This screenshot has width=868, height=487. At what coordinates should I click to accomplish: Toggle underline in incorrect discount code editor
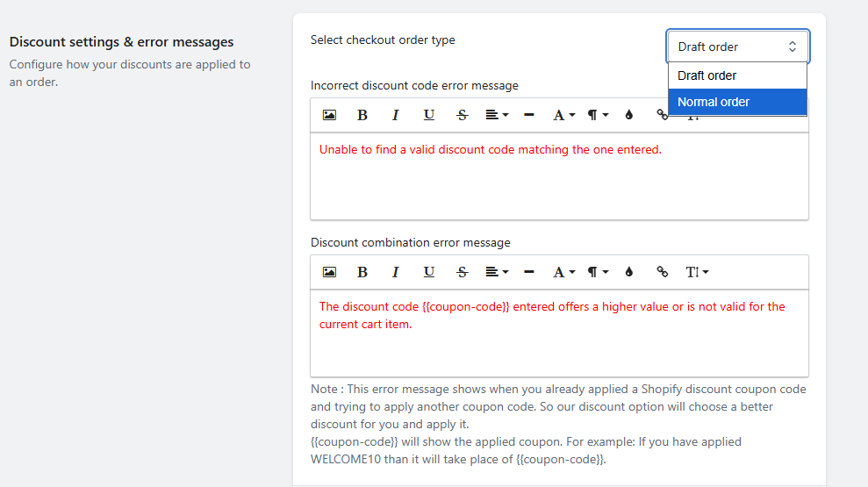(x=428, y=115)
